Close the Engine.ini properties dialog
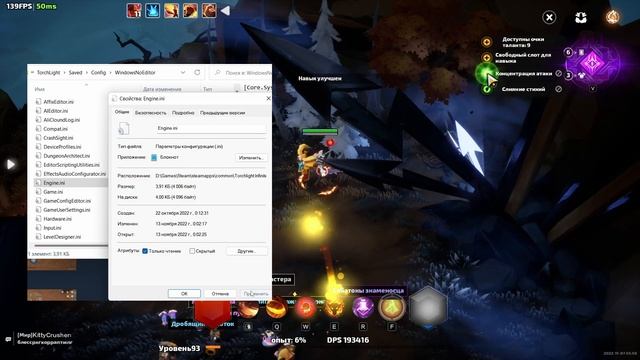Image resolution: width=640 pixels, height=360 pixels. pos(268,98)
